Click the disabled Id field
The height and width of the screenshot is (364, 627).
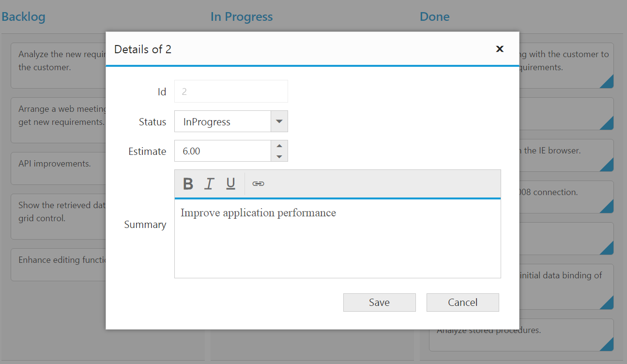point(231,91)
